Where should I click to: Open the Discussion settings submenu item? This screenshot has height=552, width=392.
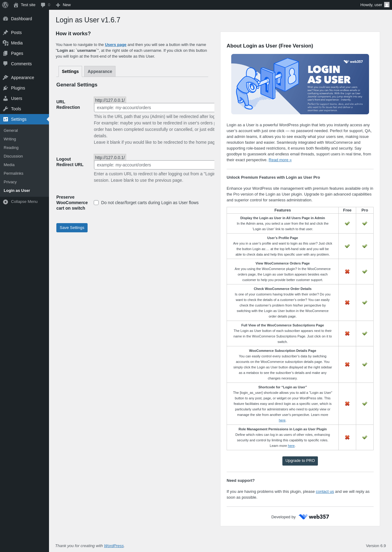13,156
